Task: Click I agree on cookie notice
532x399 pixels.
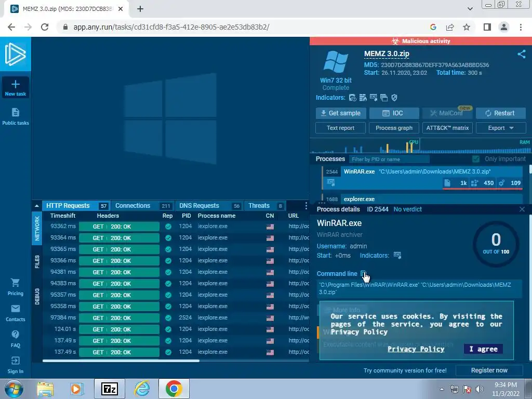Action: point(483,349)
